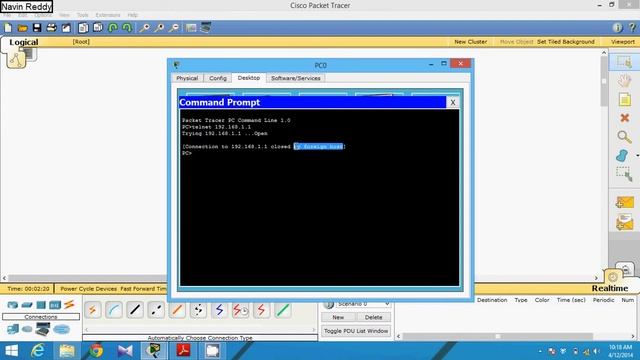Redo with the right green arrow icon
Viewport: 640px width, 360px height.
point(127,28)
